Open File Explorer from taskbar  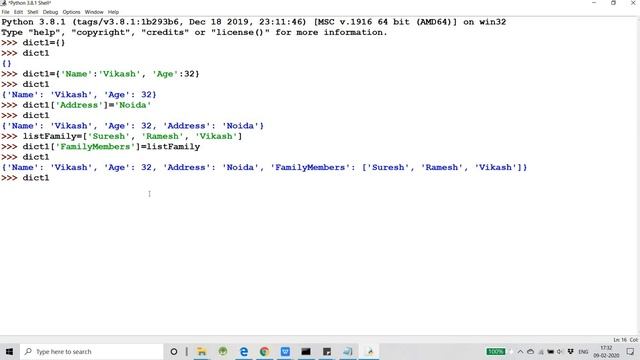click(x=202, y=351)
